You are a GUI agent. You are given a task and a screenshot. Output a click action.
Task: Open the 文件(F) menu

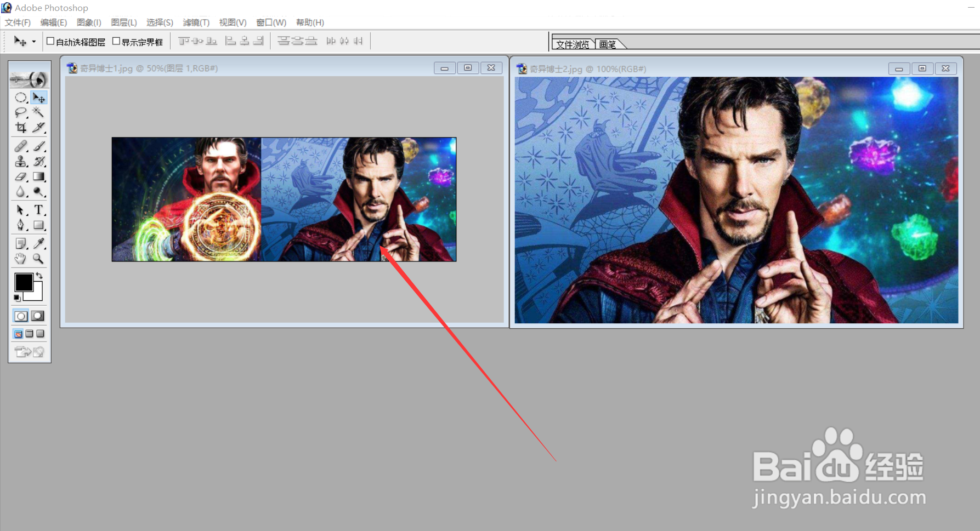click(18, 22)
